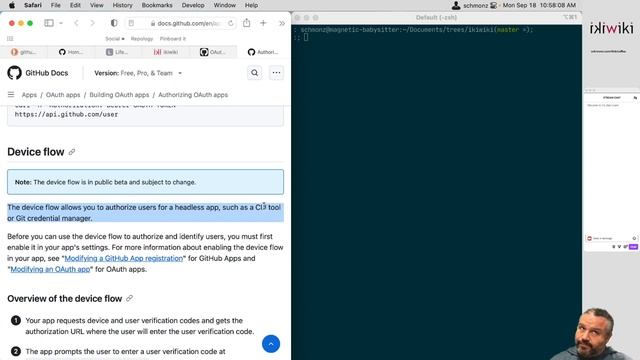Open the Edit menu
The image size is (640, 360).
(x=75, y=5)
